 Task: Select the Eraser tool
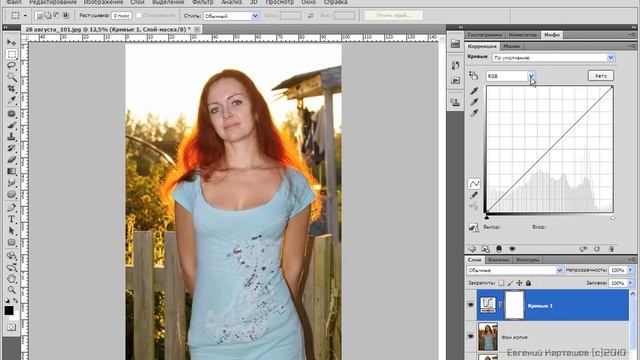pos(11,160)
